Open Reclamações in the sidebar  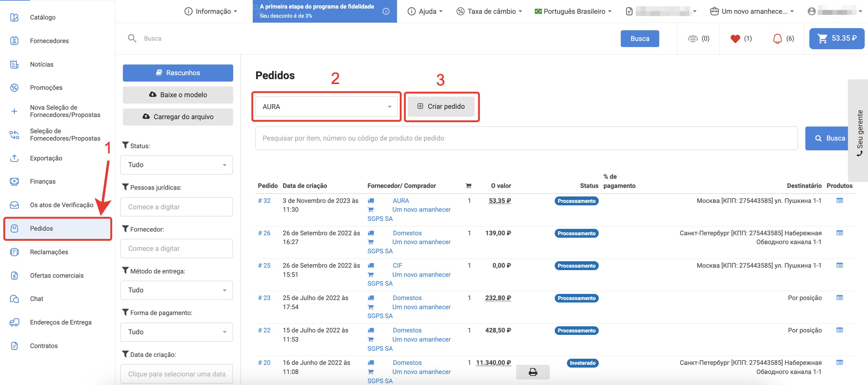49,252
